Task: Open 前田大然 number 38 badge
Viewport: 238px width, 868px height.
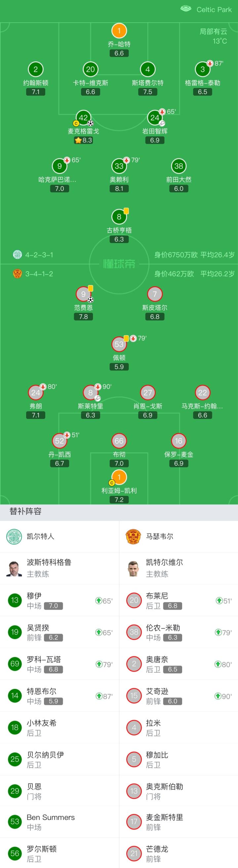Action: click(178, 166)
